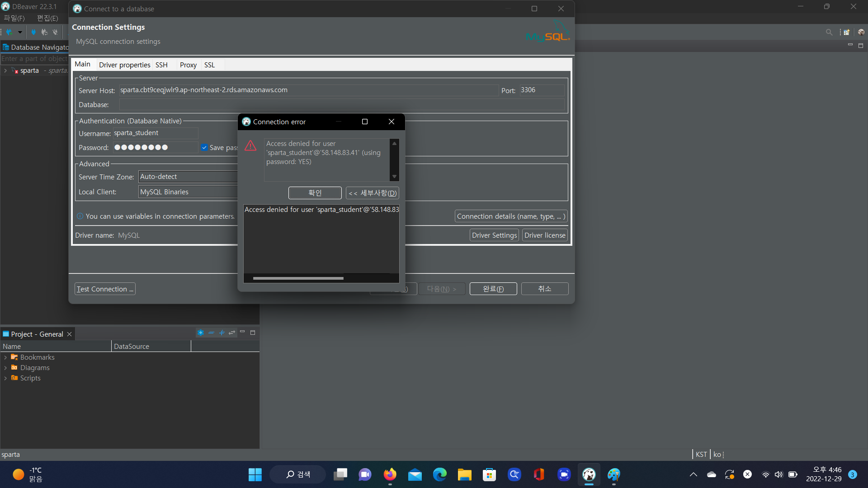Click the navigator object name filter field
This screenshot has height=488, width=868.
[x=34, y=59]
